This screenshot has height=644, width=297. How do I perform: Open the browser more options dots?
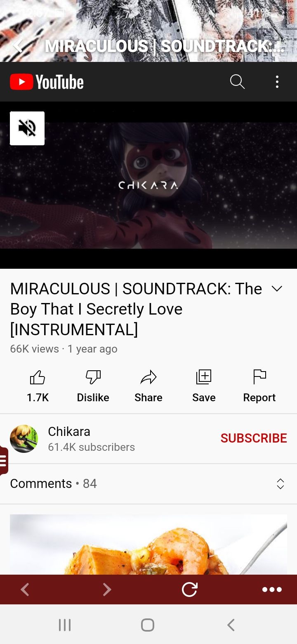tap(272, 590)
